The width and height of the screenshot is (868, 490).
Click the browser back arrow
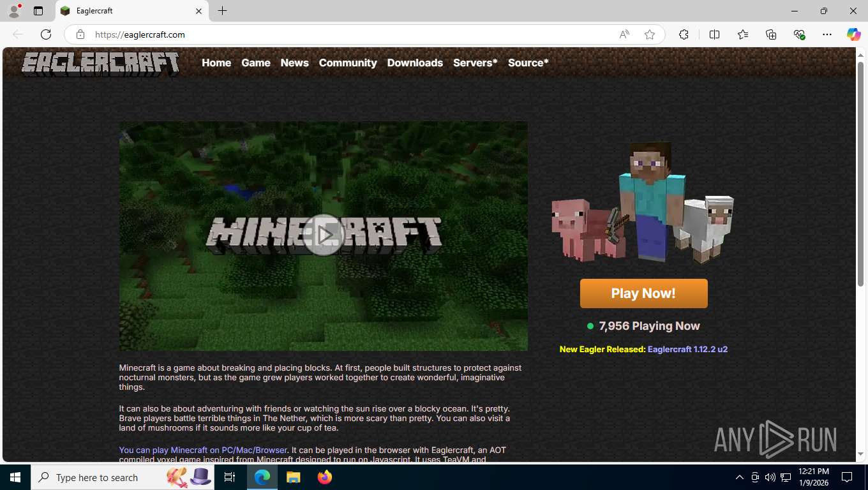[18, 34]
